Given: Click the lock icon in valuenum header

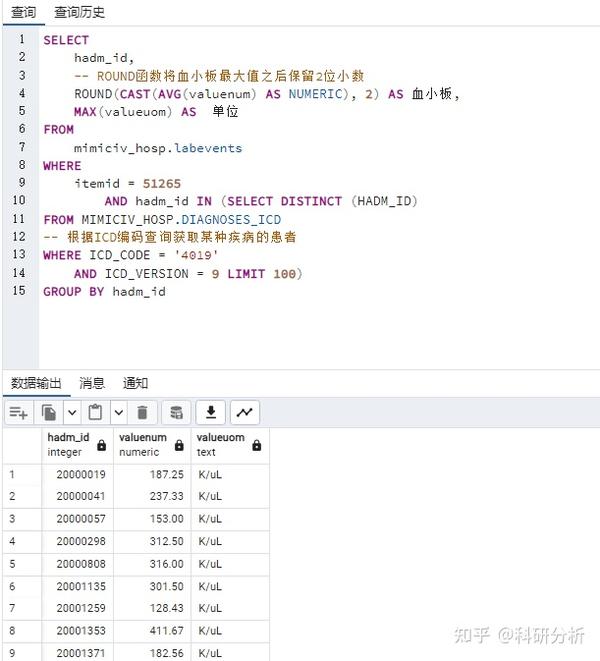Looking at the screenshot, I should (179, 445).
